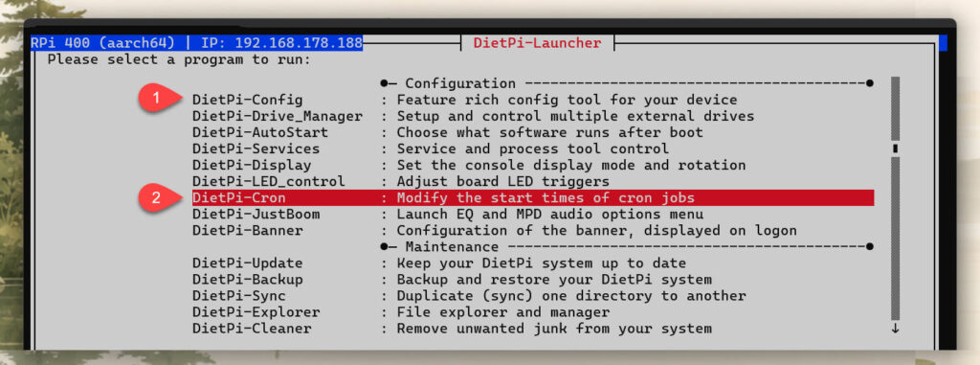This screenshot has width=980, height=365.
Task: Click 'Duplicate (sync) one directory to another'
Action: click(571, 295)
